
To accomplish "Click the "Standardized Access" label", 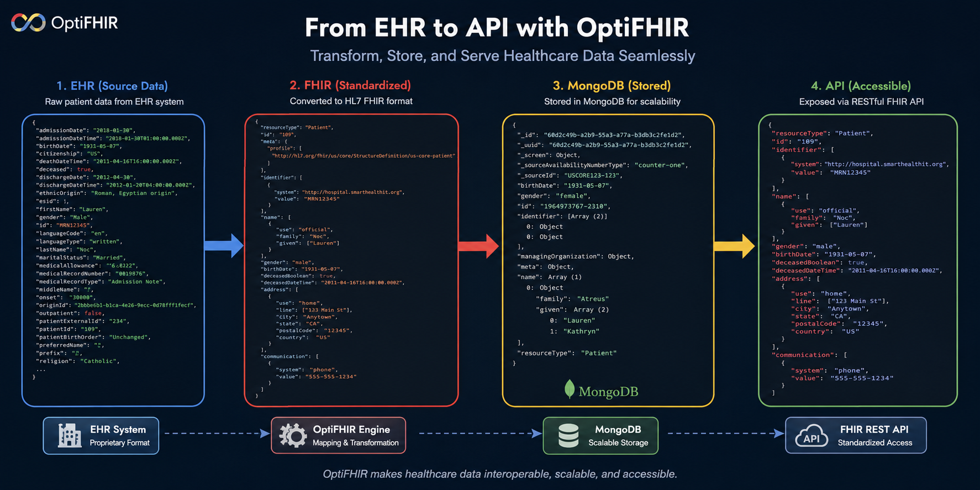I will pos(875,443).
